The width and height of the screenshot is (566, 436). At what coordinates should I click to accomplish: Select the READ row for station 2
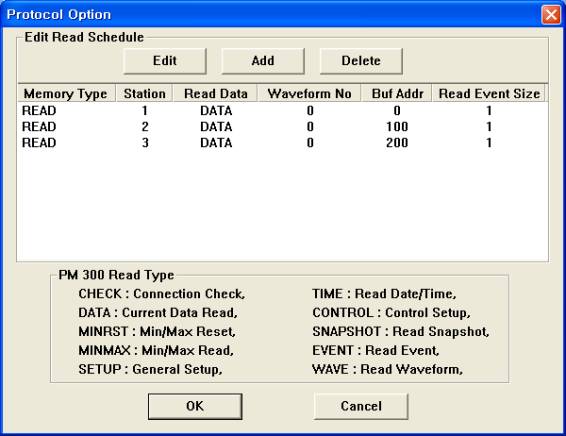(282, 127)
